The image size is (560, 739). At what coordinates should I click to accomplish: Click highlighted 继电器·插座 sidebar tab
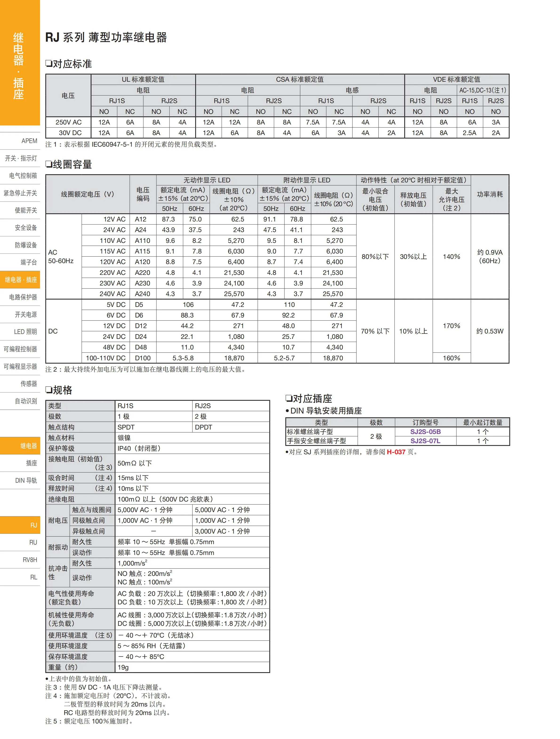pyautogui.click(x=21, y=280)
